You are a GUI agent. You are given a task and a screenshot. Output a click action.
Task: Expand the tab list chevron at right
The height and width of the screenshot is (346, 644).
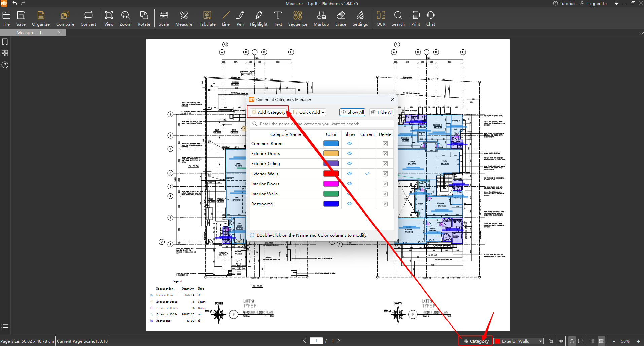click(x=641, y=33)
